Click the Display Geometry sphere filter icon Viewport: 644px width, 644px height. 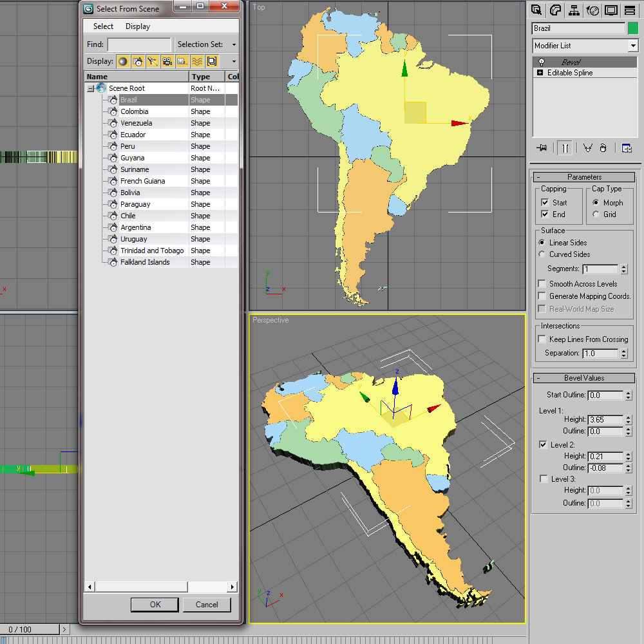tap(122, 61)
